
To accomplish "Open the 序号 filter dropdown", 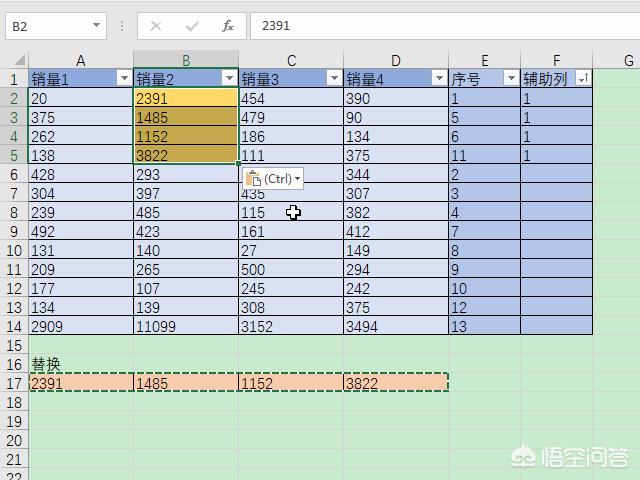I will (511, 78).
